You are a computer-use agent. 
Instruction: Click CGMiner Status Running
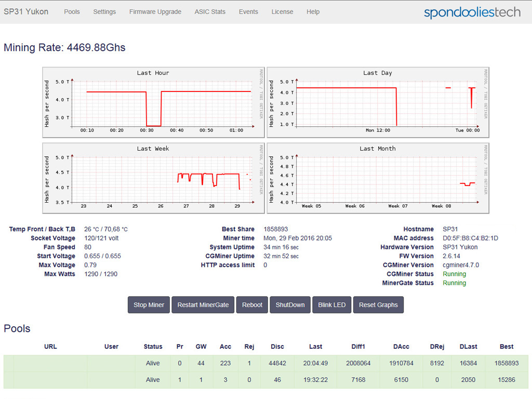454,274
